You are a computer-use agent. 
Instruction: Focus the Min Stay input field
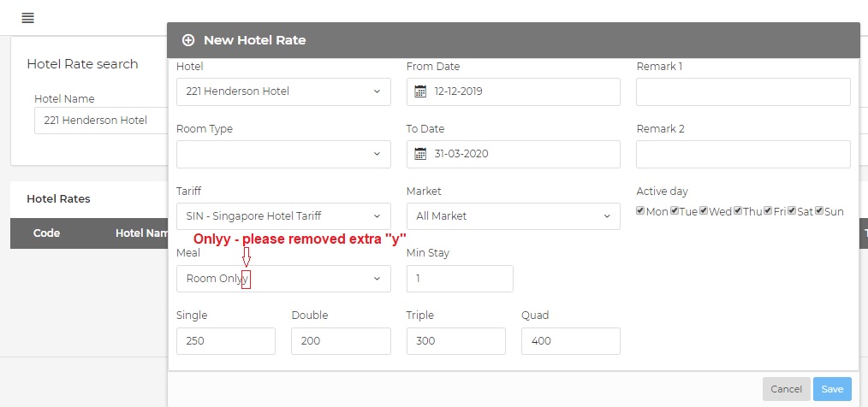(x=460, y=279)
